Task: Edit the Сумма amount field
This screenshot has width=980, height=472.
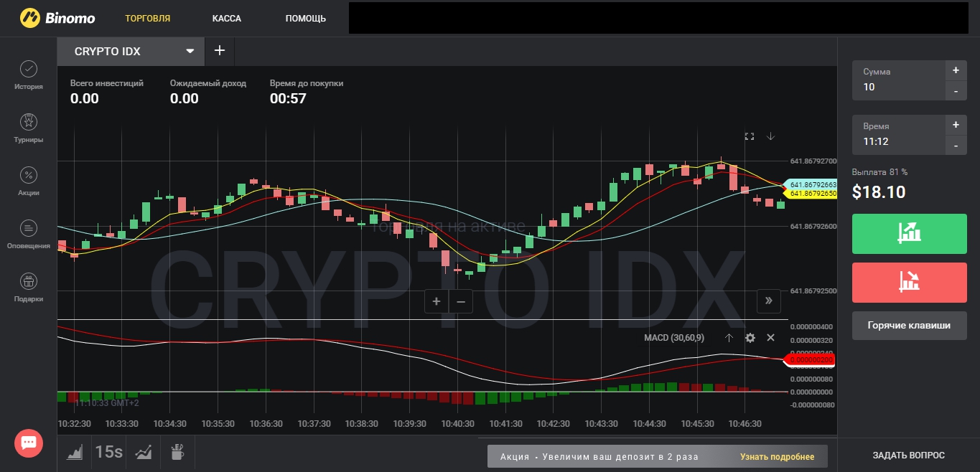Action: (x=899, y=80)
